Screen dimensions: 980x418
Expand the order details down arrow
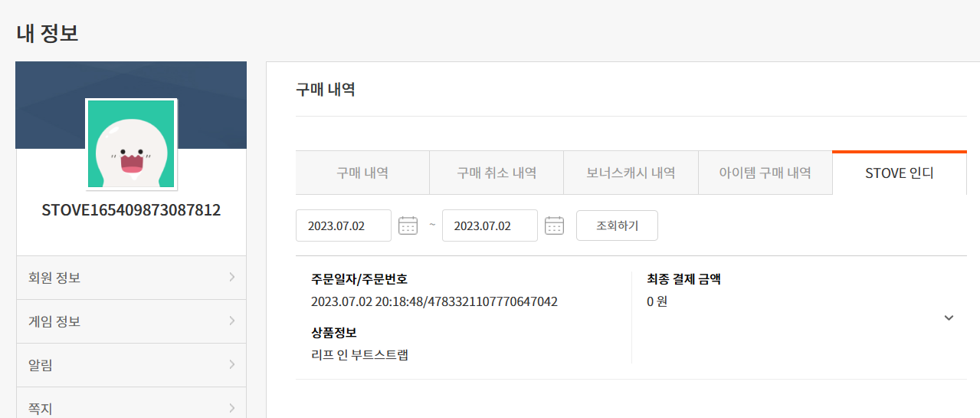pos(949,318)
